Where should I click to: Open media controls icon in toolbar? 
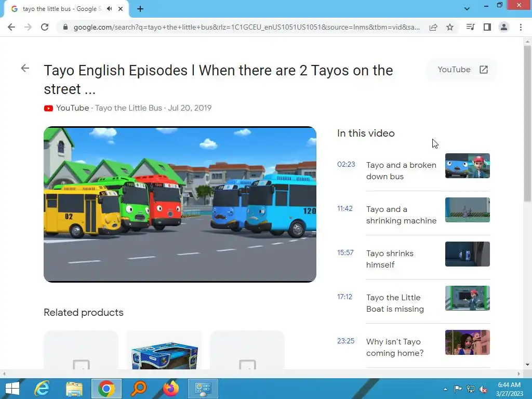[x=470, y=27]
